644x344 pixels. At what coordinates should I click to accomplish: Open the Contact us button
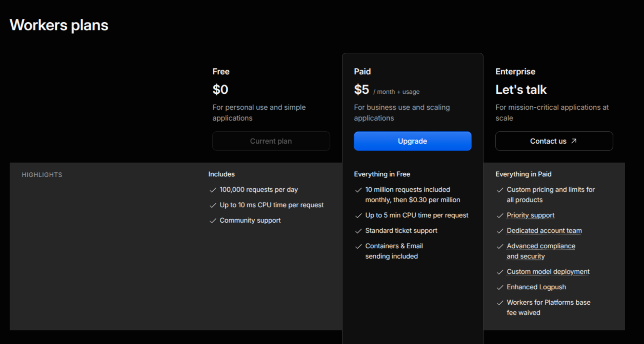[554, 141]
